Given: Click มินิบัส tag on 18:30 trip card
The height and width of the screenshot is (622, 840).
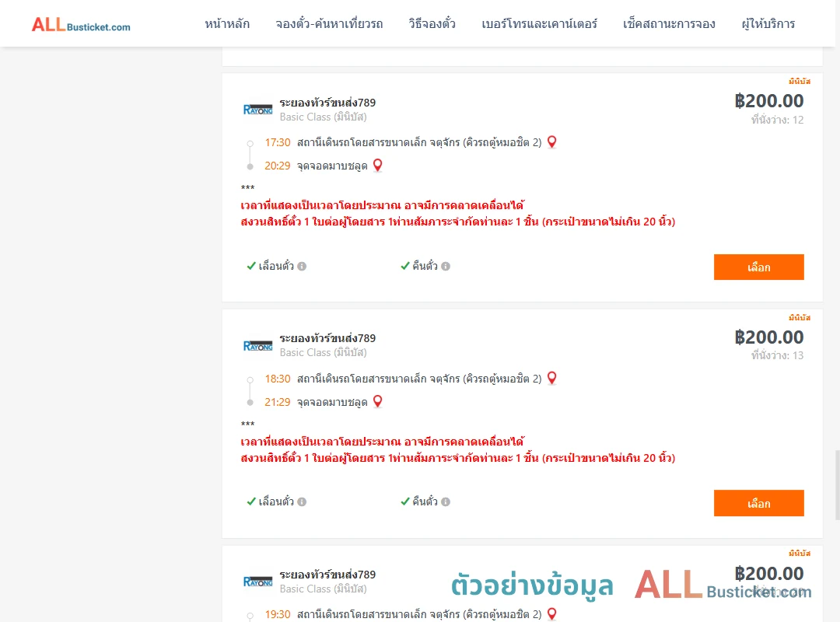Looking at the screenshot, I should [800, 318].
